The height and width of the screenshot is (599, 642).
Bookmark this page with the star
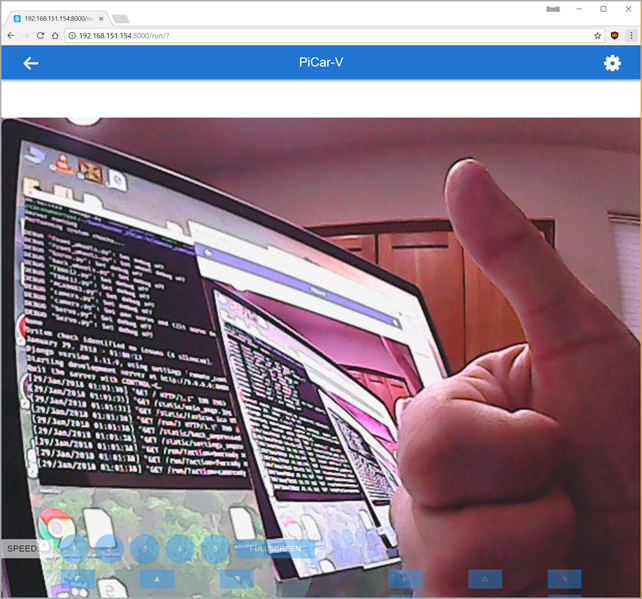[597, 36]
